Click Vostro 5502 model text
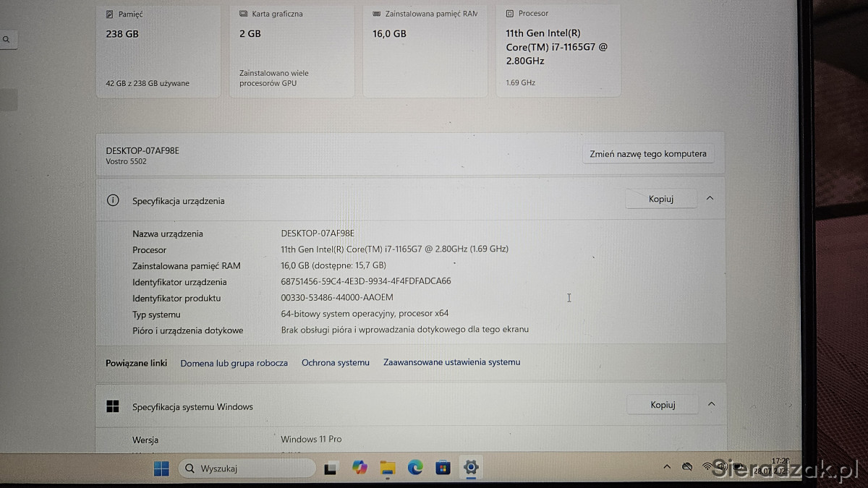Screen dimensions: 868x488 (127, 162)
